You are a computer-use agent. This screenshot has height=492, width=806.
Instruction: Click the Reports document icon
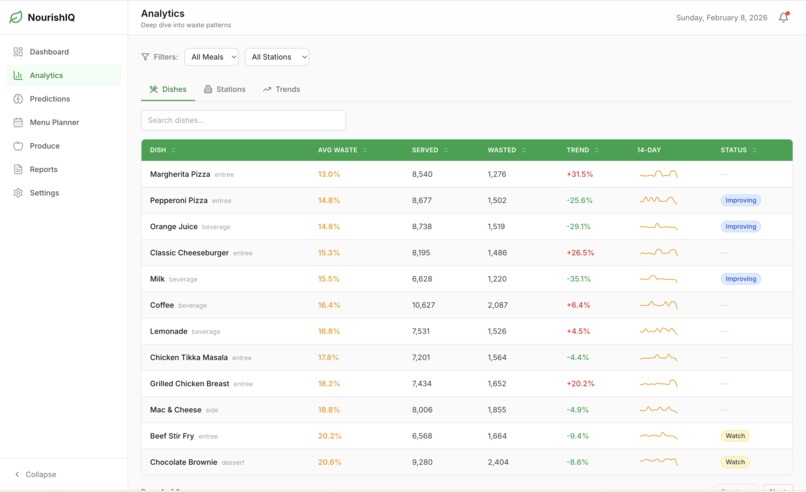(x=18, y=169)
